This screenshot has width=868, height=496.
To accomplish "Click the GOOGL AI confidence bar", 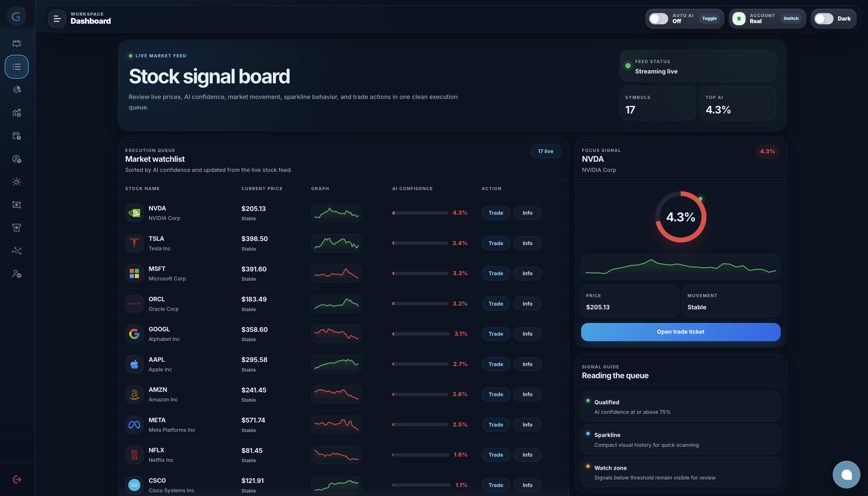I will coord(421,334).
